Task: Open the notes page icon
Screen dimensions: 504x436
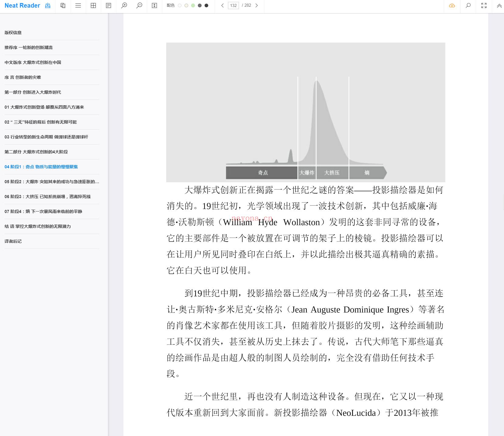Action: point(109,5)
